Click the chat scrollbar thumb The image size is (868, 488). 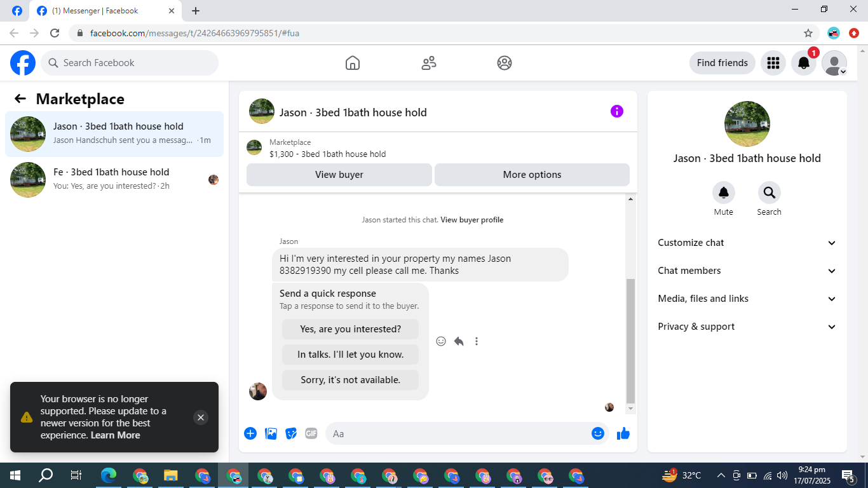pyautogui.click(x=630, y=341)
